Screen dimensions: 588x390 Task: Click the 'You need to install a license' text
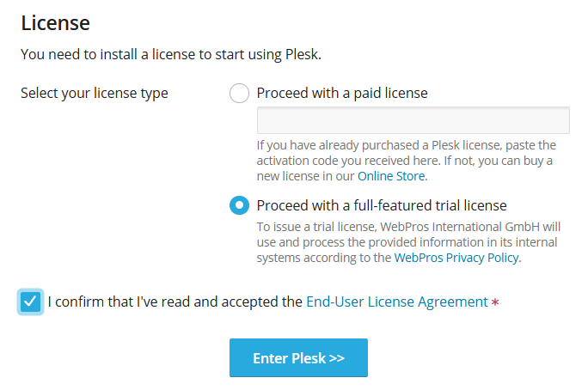coord(171,54)
